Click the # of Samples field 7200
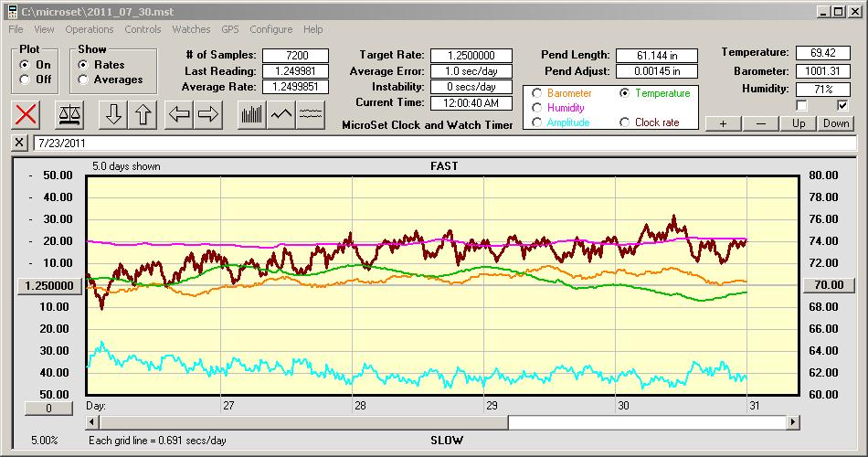This screenshot has height=457, width=868. (x=296, y=56)
